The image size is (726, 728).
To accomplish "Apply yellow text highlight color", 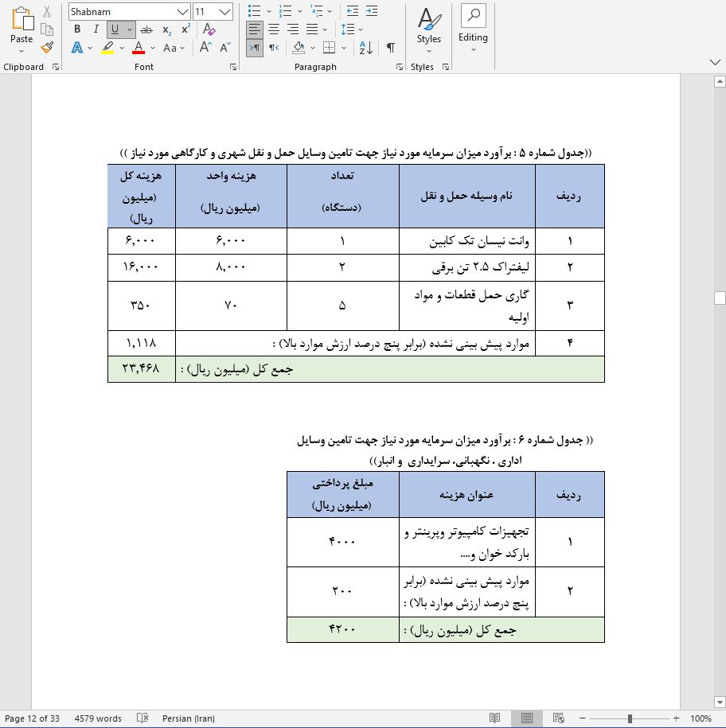I will click(110, 48).
